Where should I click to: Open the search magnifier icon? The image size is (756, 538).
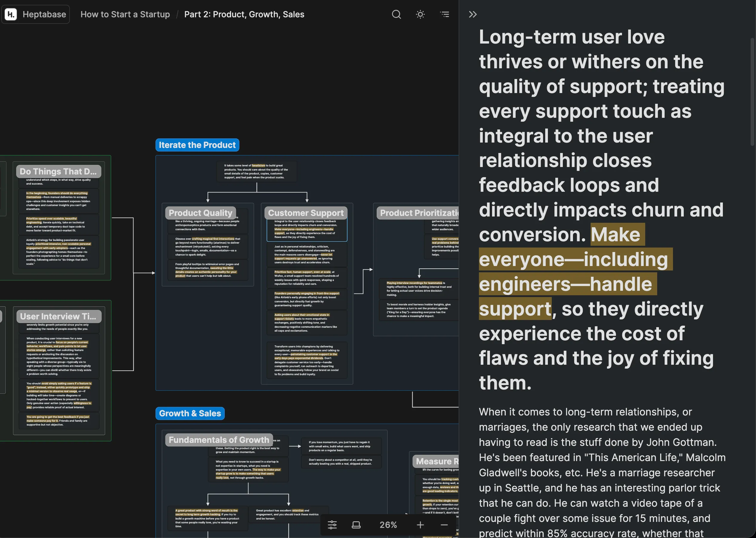396,14
